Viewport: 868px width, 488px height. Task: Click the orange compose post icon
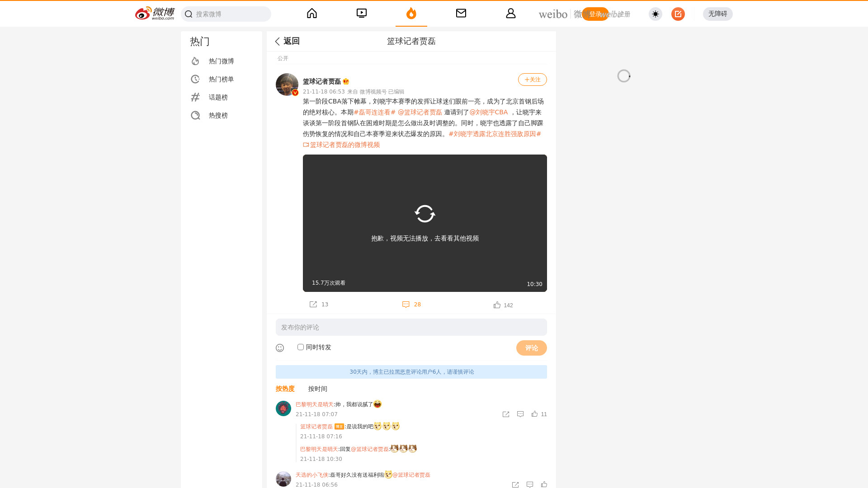678,14
